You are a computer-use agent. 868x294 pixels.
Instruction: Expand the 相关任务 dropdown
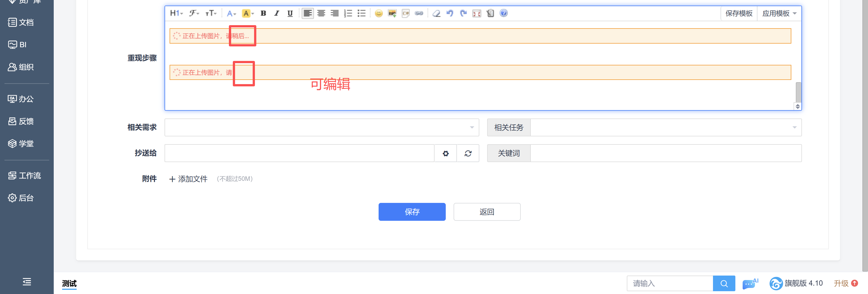(x=666, y=127)
